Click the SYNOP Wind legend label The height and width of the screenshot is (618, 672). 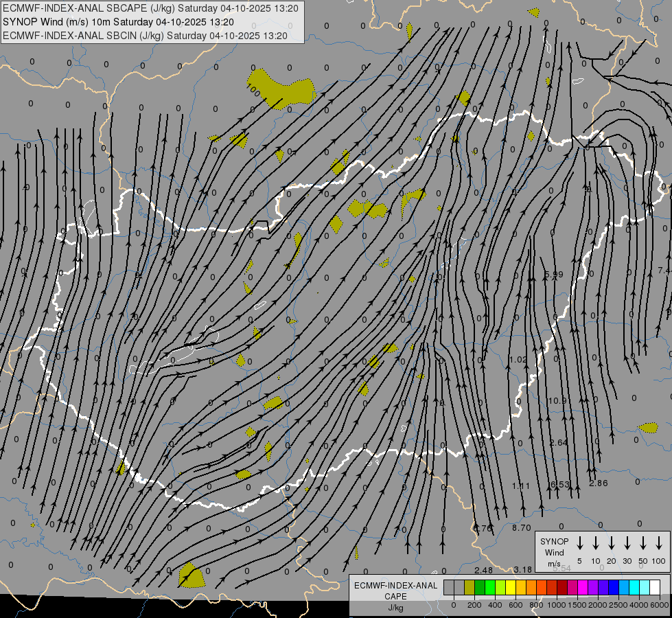(x=554, y=547)
